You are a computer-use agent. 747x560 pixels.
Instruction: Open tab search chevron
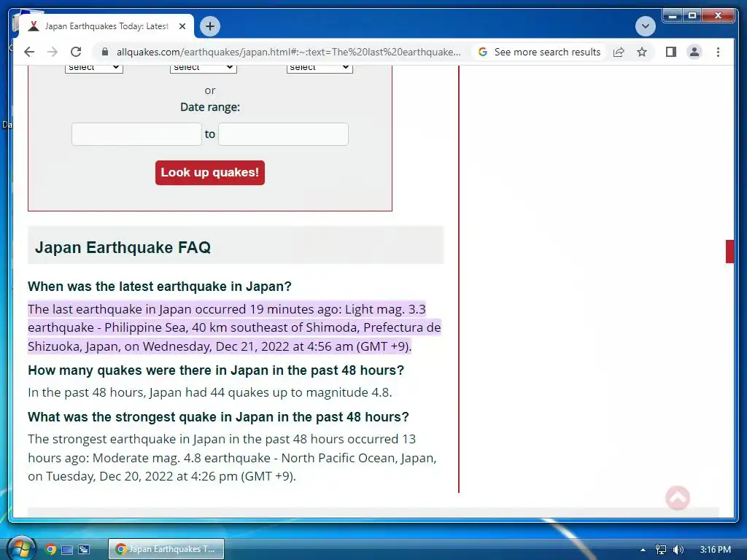645,26
